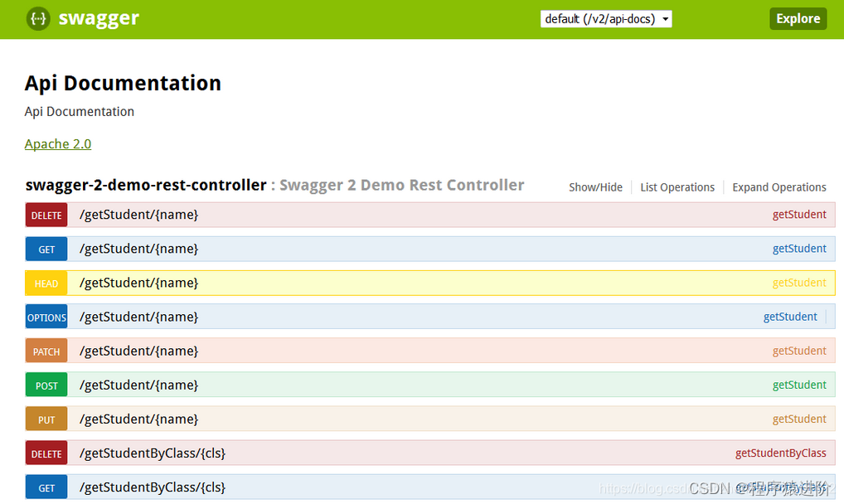Expand the DELETE /getStudent/{name} path
The image size is (844, 504).
coord(139,215)
